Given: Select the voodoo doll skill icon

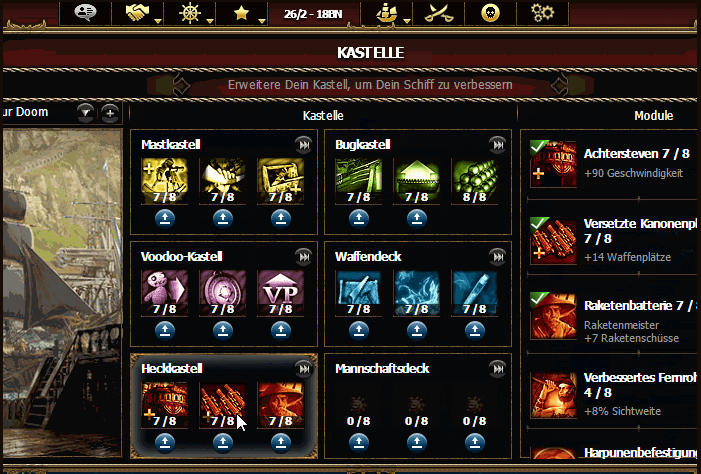Looking at the screenshot, I should [164, 293].
